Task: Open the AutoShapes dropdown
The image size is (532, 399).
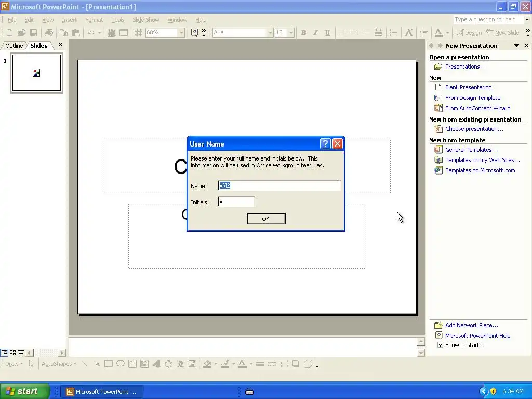Action: coord(59,364)
